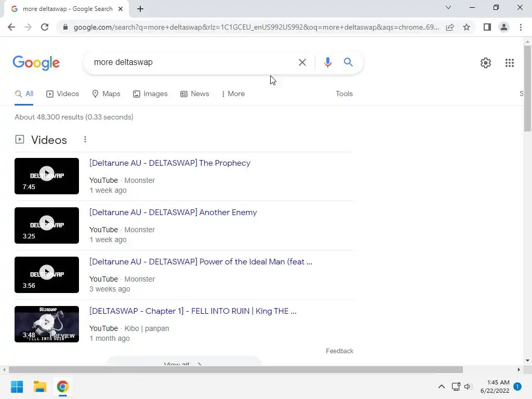Open the browser side panel
532x399 pixels.
tap(487, 27)
